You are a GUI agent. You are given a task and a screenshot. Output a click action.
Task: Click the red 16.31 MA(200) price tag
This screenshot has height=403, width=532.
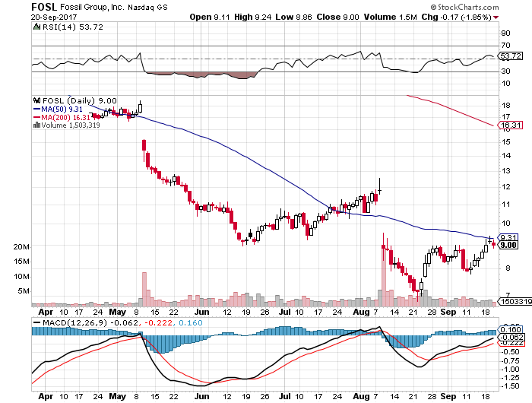(x=509, y=125)
